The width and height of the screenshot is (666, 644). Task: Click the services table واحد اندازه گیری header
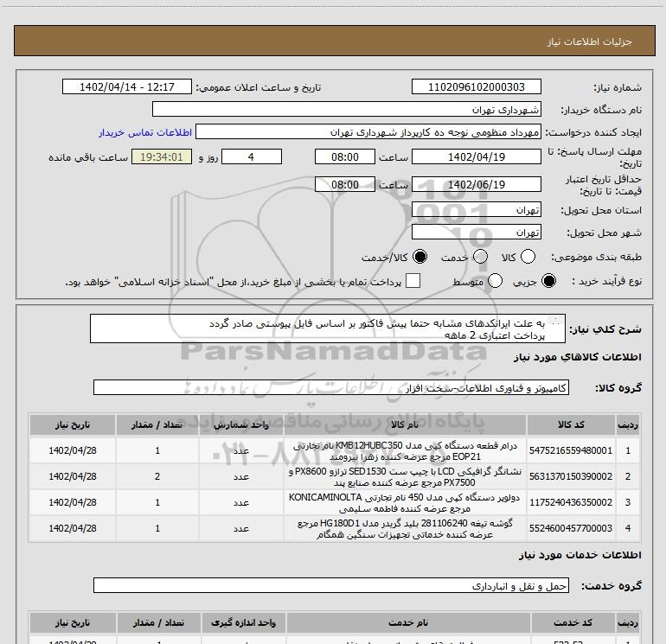point(243,622)
